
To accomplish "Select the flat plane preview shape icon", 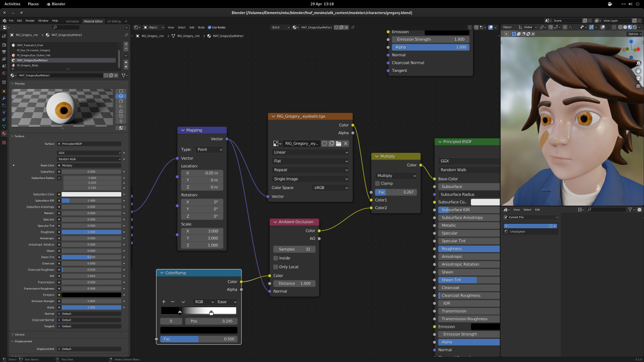I will [x=121, y=91].
